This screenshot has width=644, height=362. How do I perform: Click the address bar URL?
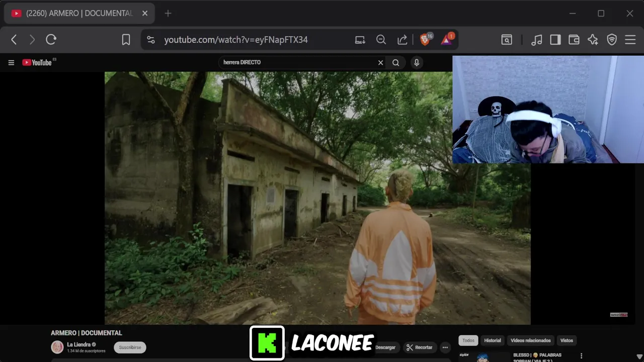pos(236,40)
